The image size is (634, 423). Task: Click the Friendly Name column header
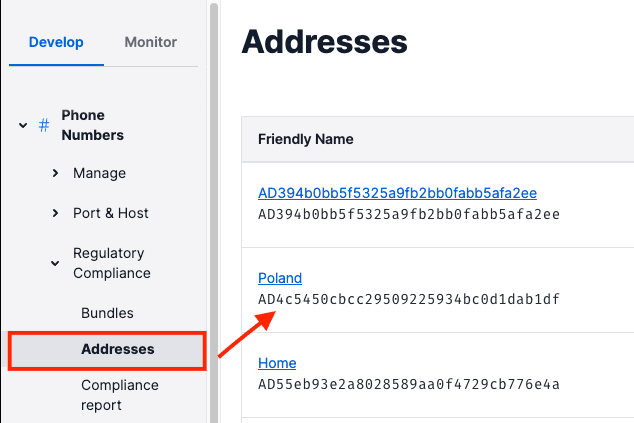click(305, 139)
